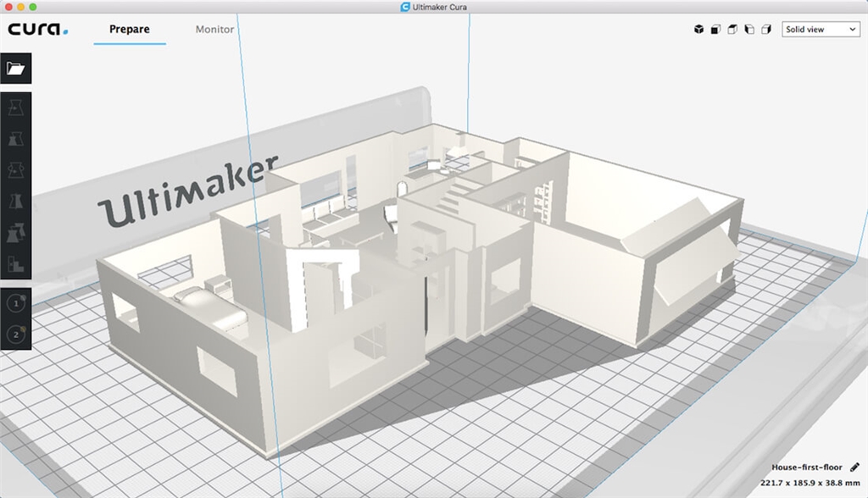The width and height of the screenshot is (868, 498).
Task: Switch camera to left side view
Action: coord(749,30)
